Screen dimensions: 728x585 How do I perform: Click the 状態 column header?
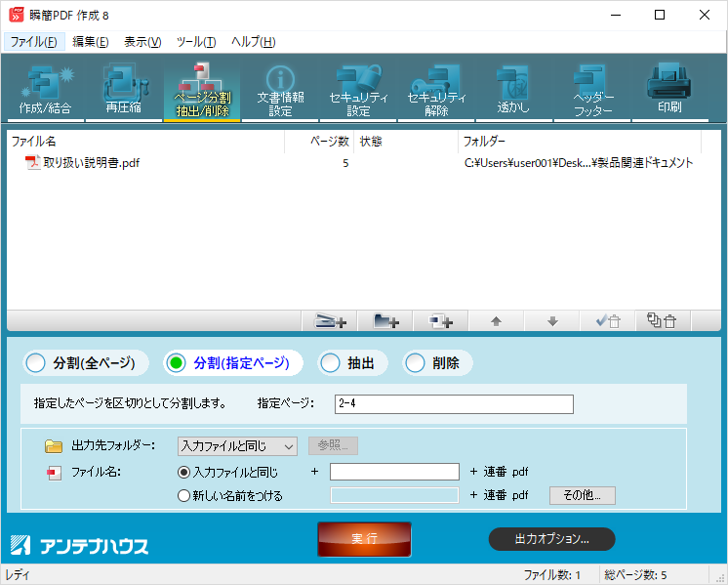pyautogui.click(x=406, y=142)
